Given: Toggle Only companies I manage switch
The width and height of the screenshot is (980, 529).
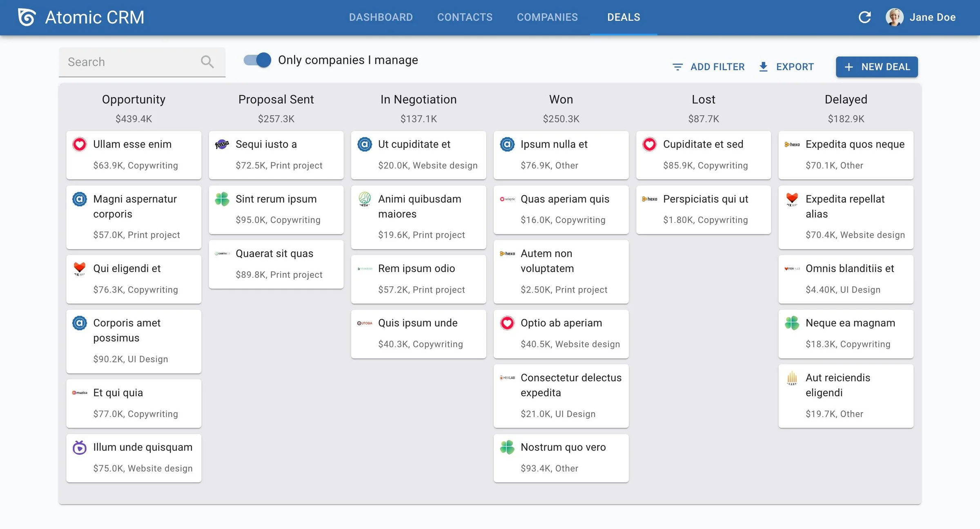Looking at the screenshot, I should tap(257, 60).
